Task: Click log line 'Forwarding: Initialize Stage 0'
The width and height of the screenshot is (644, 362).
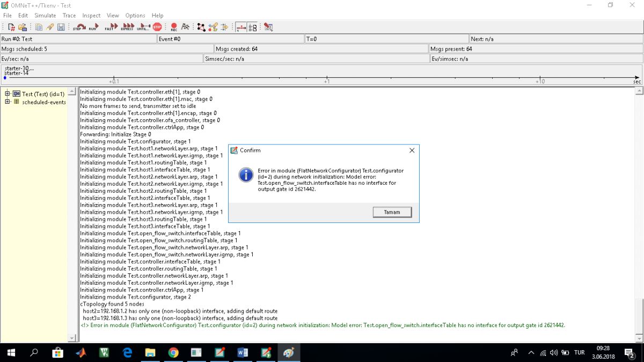Action: click(x=115, y=134)
